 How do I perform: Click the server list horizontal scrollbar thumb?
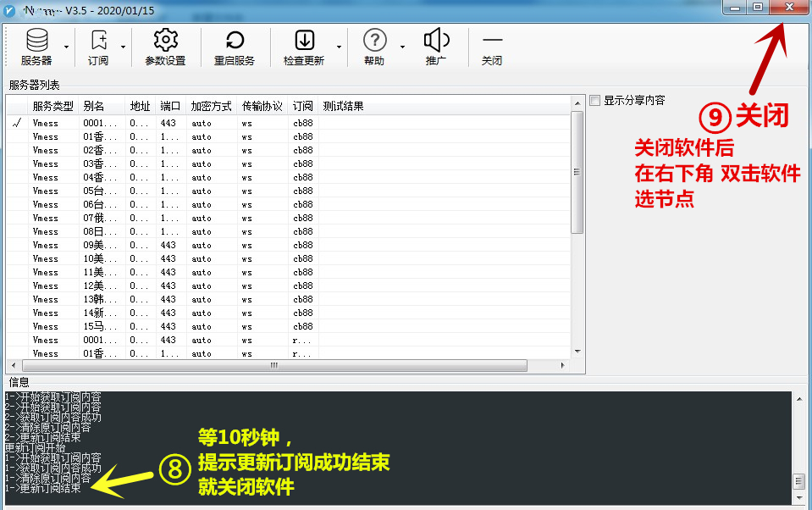pos(273,366)
